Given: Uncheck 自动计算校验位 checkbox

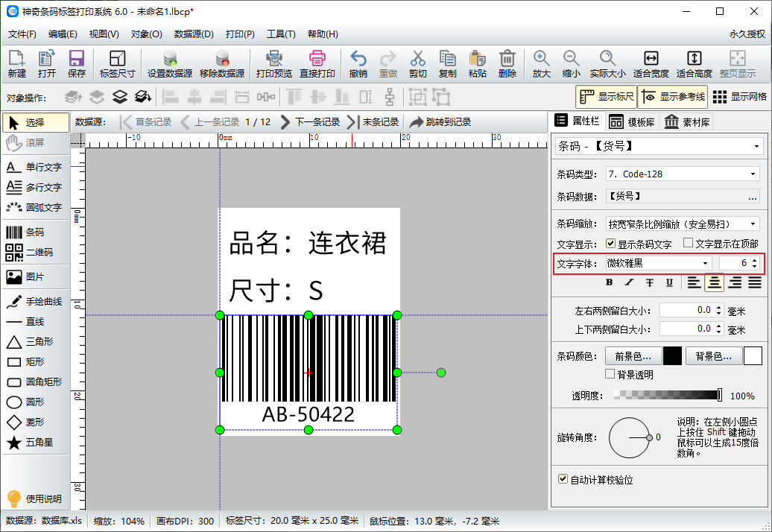Looking at the screenshot, I should [x=563, y=479].
